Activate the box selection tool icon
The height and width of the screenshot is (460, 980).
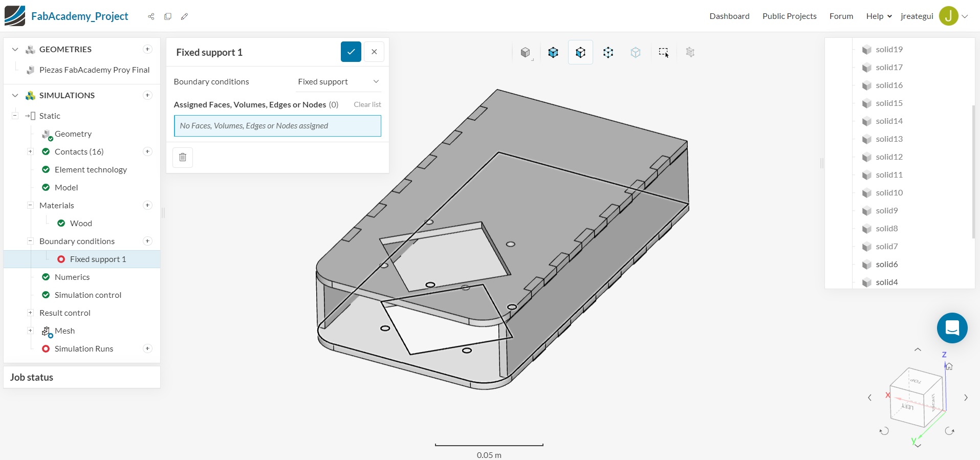pos(663,52)
